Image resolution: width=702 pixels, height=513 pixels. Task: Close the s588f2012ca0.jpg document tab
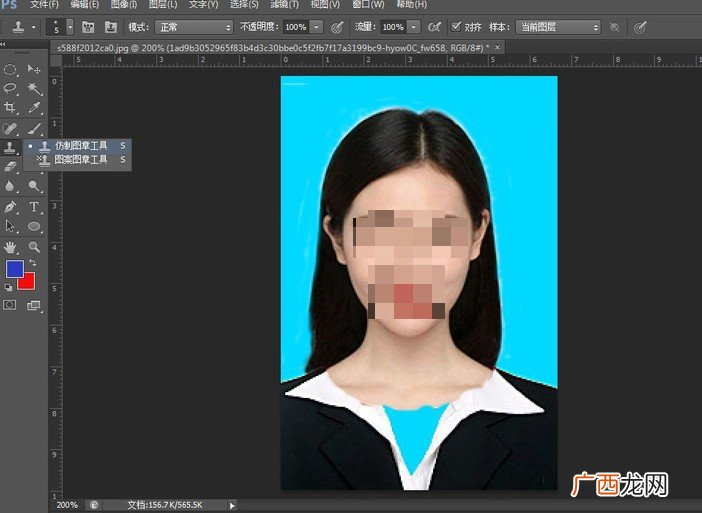[497, 47]
